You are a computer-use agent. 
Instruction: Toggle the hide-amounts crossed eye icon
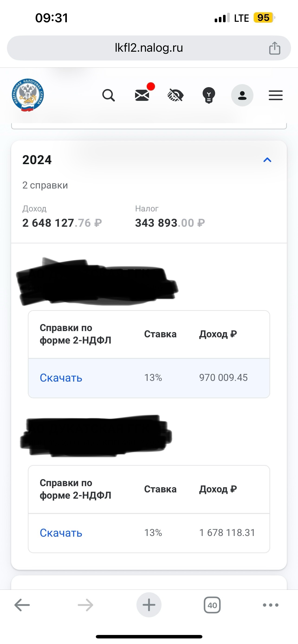[175, 95]
